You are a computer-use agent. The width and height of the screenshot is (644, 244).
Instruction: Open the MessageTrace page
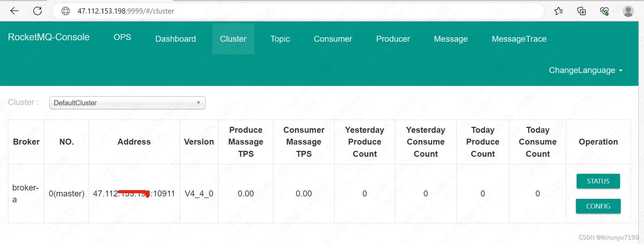click(519, 39)
